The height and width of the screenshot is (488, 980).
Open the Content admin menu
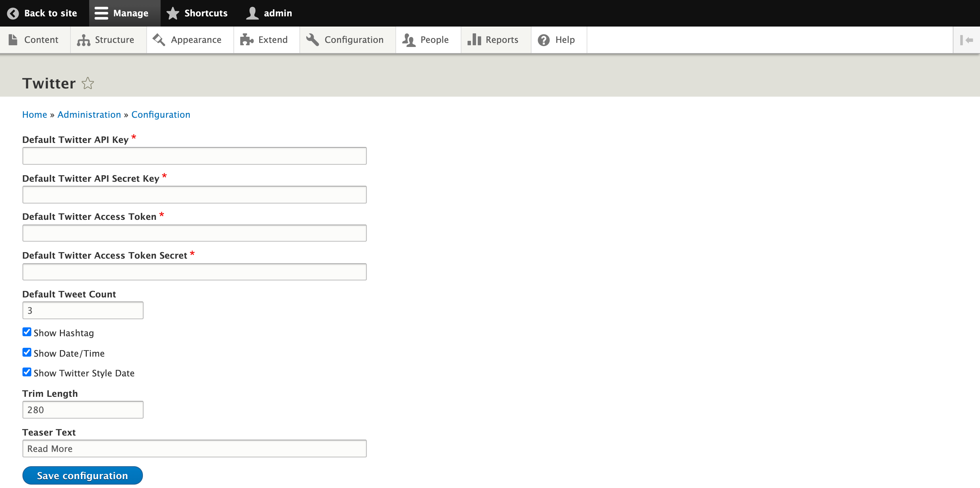pos(35,40)
